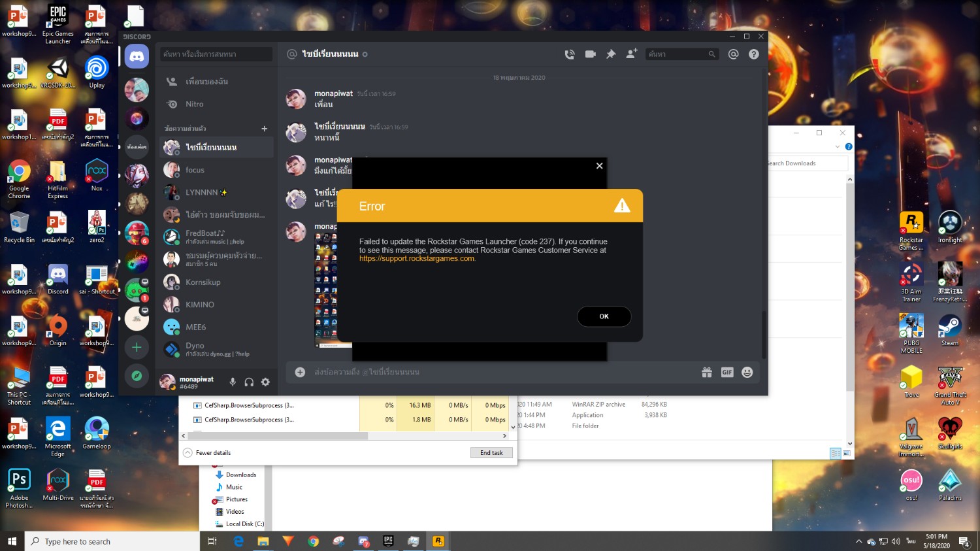The height and width of the screenshot is (551, 980).
Task: Open Discord help icon
Action: [754, 54]
